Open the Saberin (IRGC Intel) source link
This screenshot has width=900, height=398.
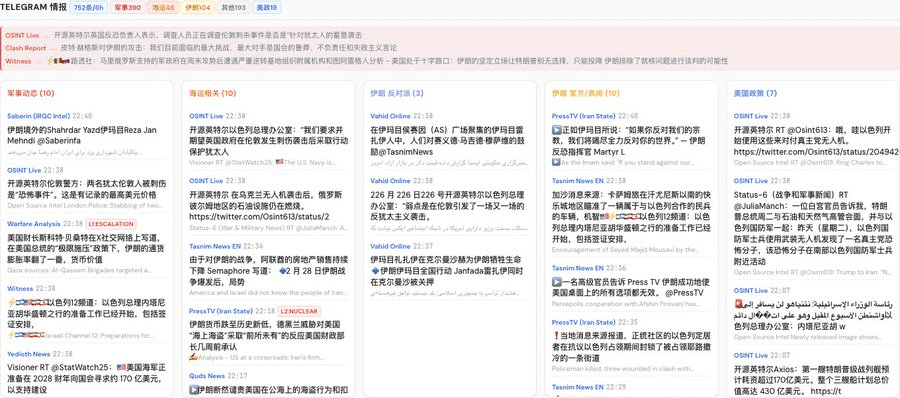point(38,116)
